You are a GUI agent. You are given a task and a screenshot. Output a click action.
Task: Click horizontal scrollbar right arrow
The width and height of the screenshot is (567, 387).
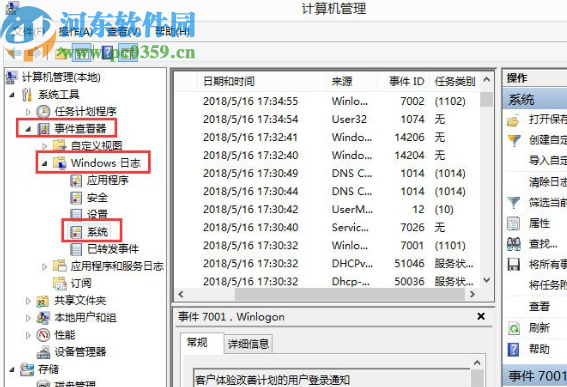click(472, 294)
